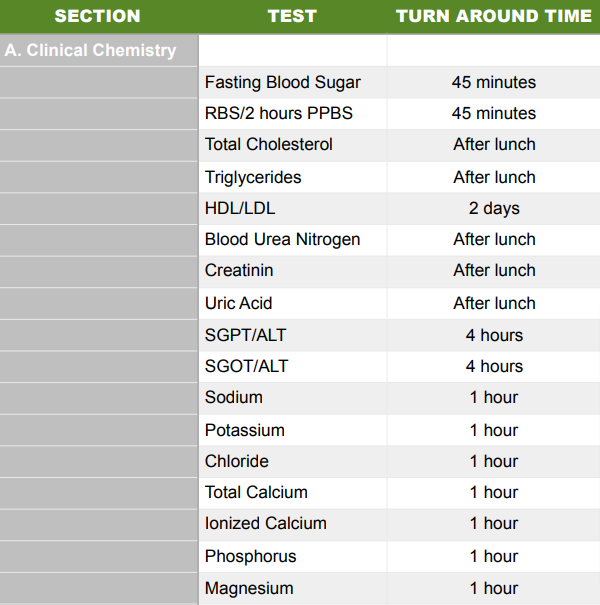Click the Magnesium test cell
This screenshot has width=600, height=605.
pyautogui.click(x=249, y=588)
